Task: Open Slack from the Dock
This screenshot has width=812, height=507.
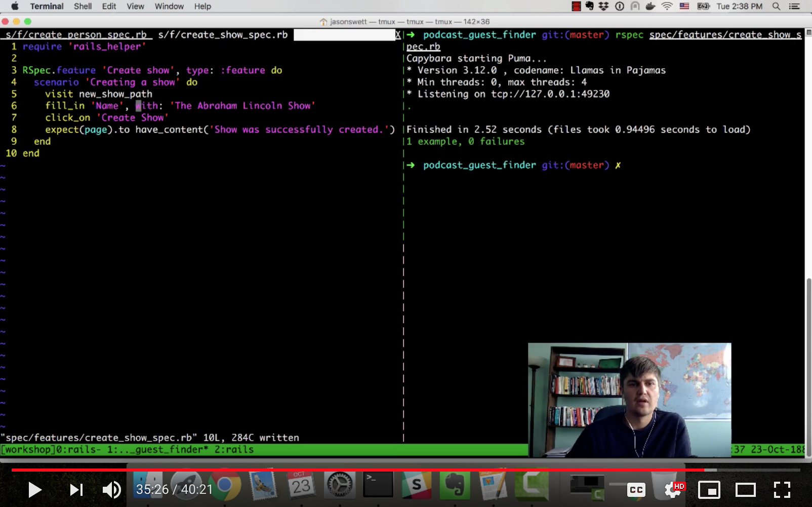Action: pos(416,486)
